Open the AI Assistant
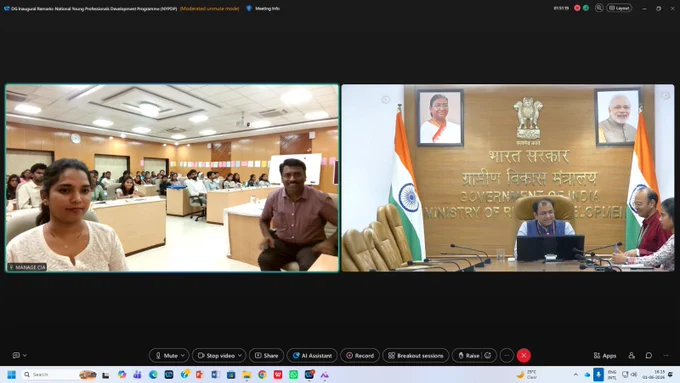 312,355
